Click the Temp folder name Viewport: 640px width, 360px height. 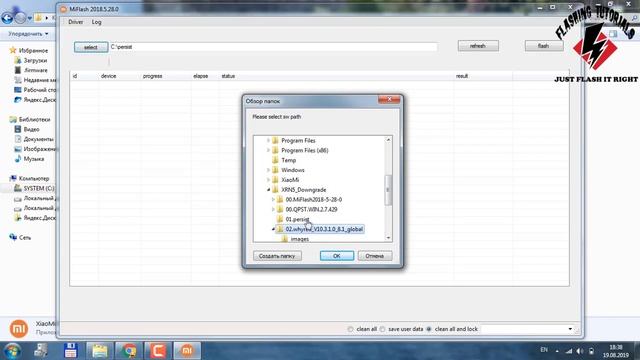(x=289, y=160)
